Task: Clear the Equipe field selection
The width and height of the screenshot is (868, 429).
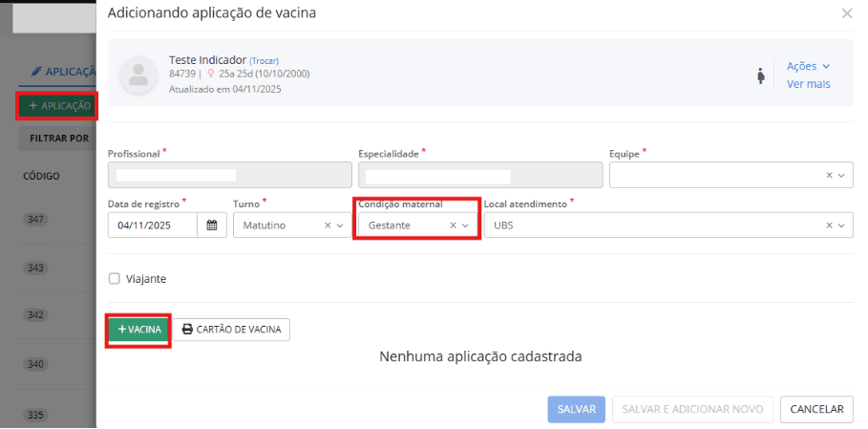Action: coord(829,175)
